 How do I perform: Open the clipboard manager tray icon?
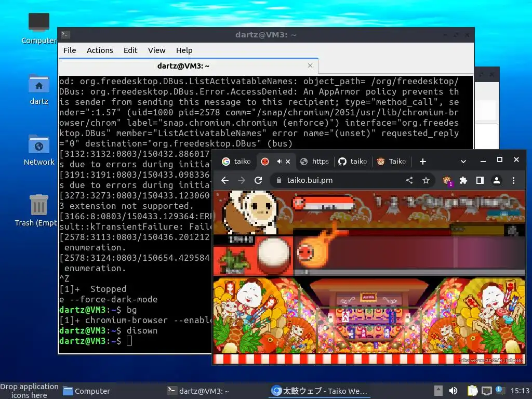point(472,391)
